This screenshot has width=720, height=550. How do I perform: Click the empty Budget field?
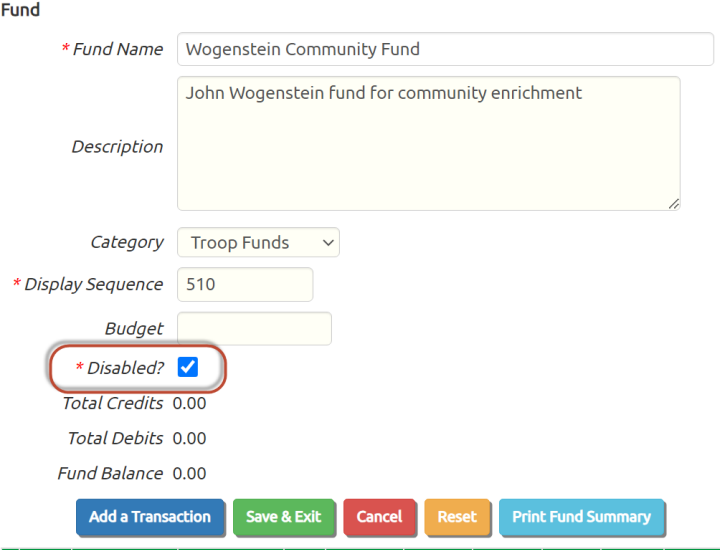[254, 329]
